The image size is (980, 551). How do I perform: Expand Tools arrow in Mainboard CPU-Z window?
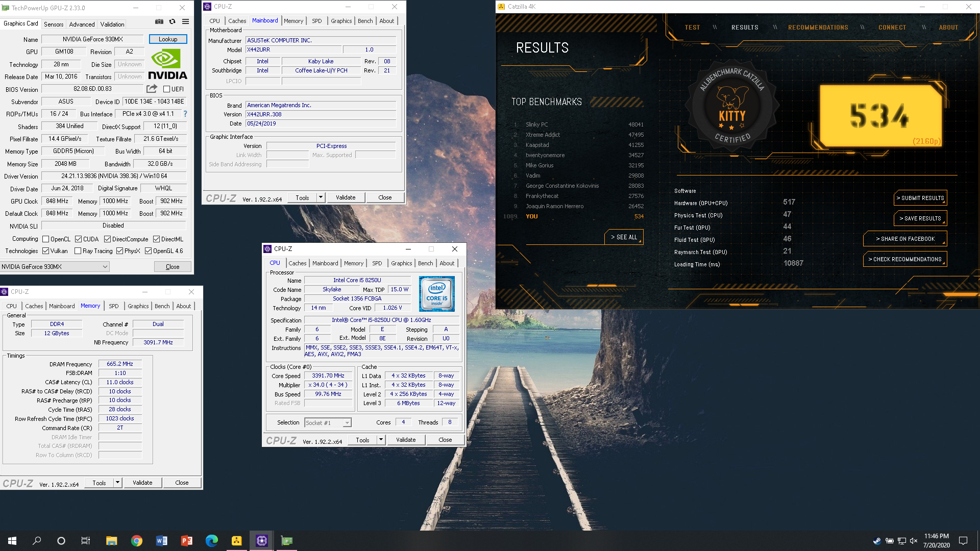321,197
